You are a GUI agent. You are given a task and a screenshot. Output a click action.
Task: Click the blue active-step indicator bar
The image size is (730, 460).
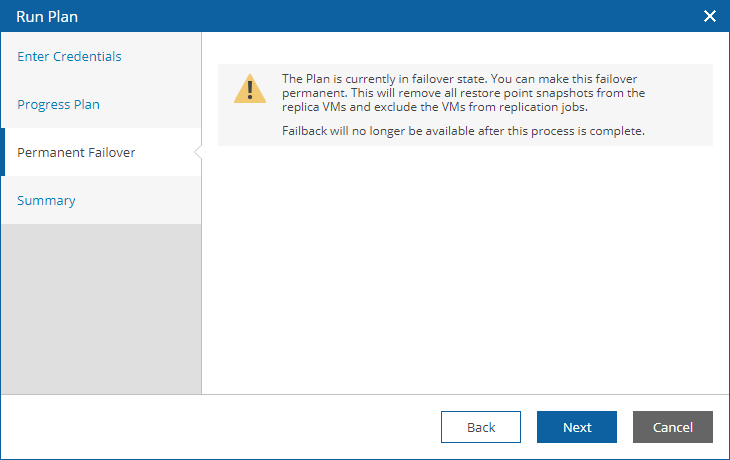coord(2,152)
